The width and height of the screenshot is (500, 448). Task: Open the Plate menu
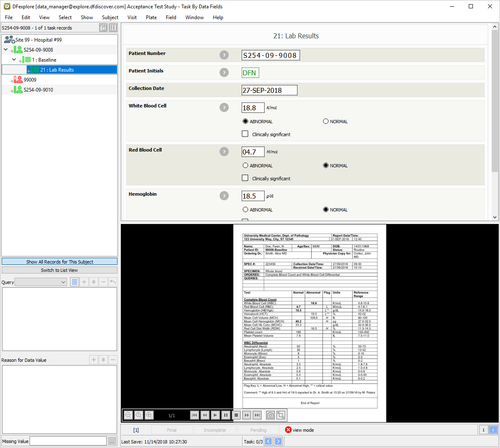(151, 17)
